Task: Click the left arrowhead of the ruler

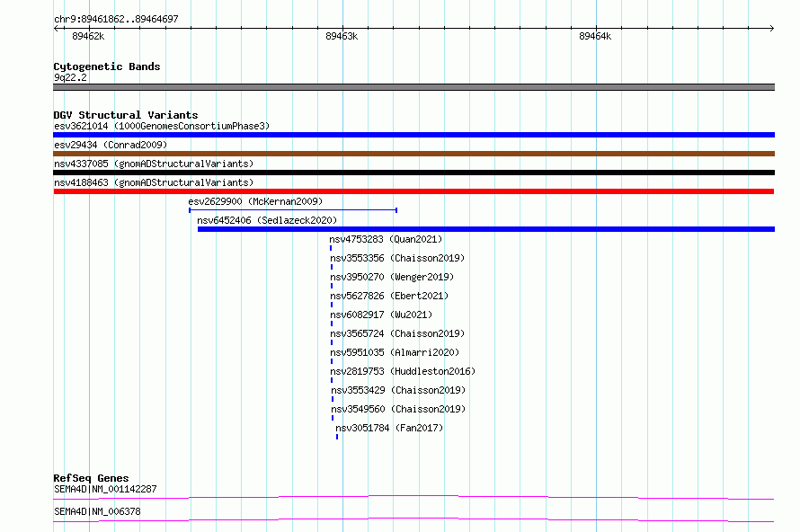Action: [x=56, y=28]
